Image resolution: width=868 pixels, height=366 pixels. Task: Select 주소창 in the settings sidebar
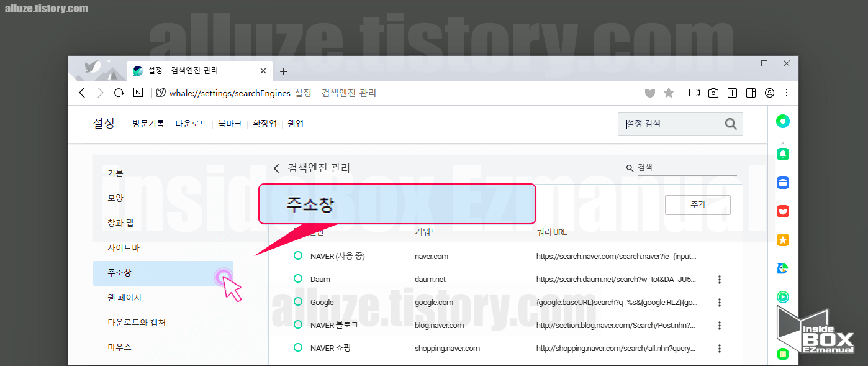pos(163,273)
